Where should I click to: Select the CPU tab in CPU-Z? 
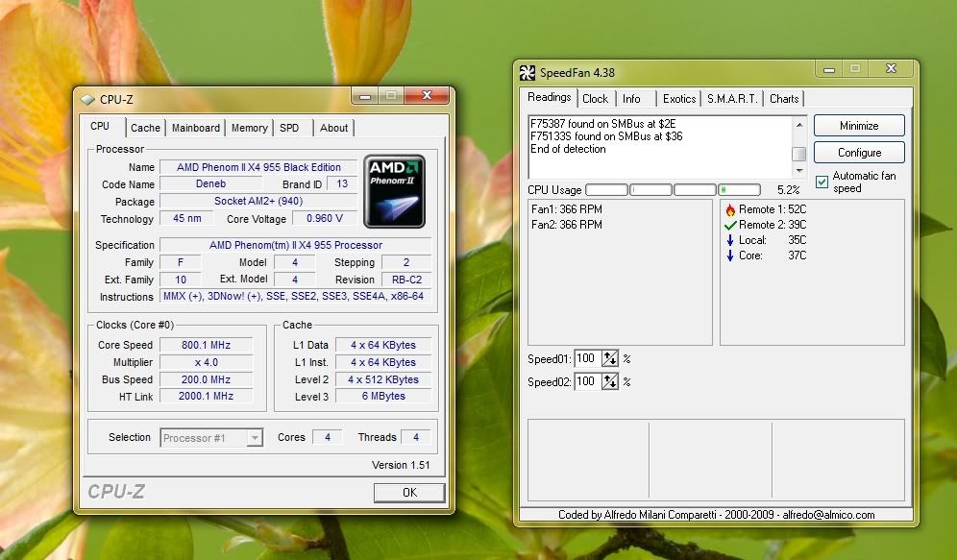tap(100, 126)
